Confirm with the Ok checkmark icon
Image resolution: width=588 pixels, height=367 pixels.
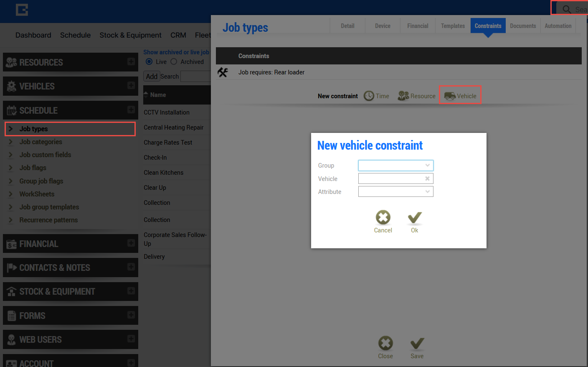coord(415,217)
